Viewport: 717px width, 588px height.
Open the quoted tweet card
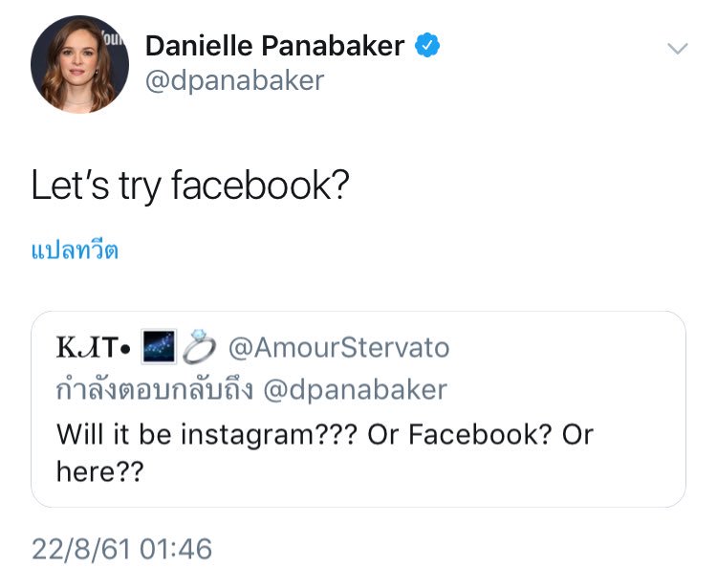pos(358,409)
